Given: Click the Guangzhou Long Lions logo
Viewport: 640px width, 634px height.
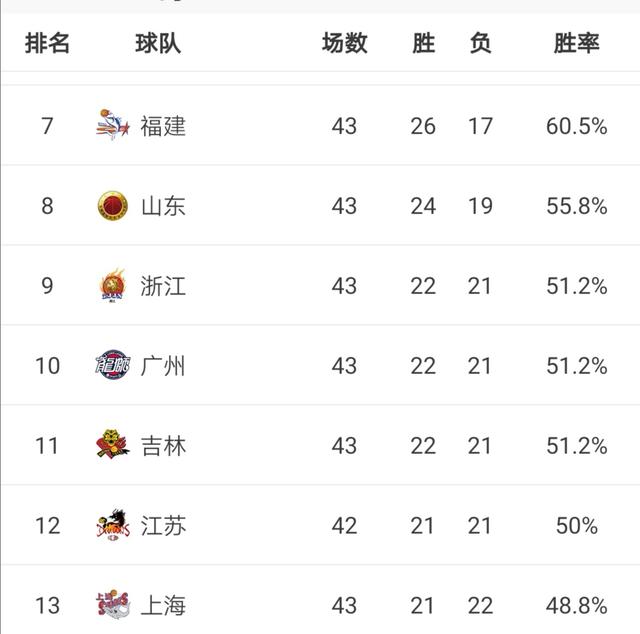Looking at the screenshot, I should (113, 365).
